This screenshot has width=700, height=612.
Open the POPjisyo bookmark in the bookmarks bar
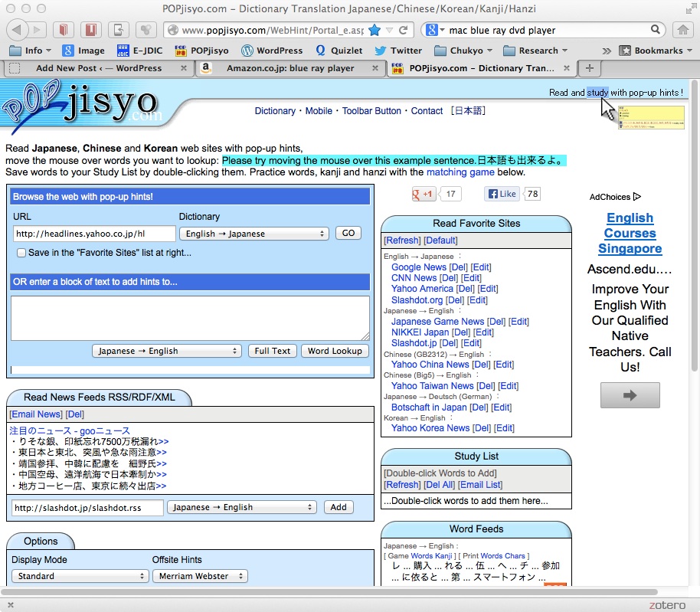(201, 51)
